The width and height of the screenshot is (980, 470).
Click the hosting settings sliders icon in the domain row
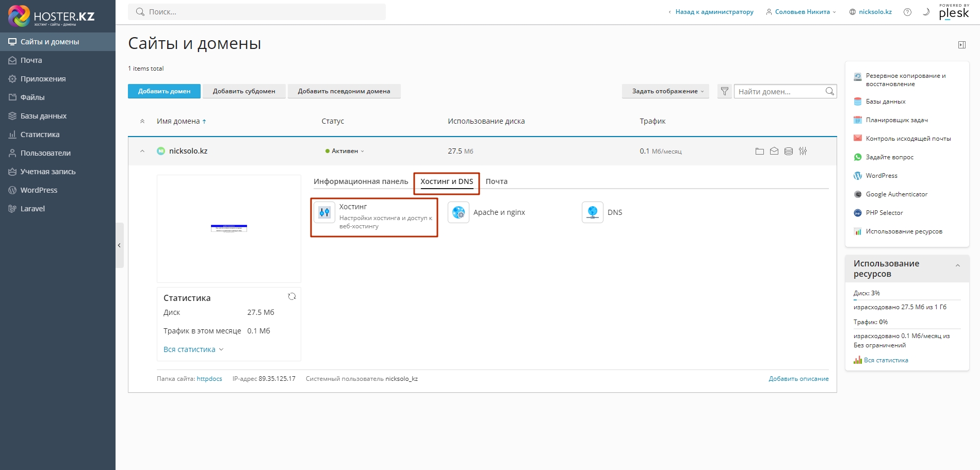pos(803,152)
